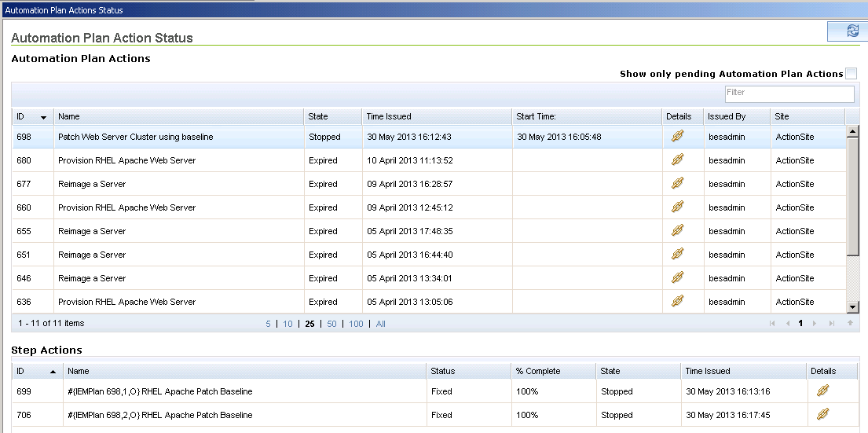This screenshot has width=868, height=433.
Task: Show 50 items per page
Action: point(331,324)
